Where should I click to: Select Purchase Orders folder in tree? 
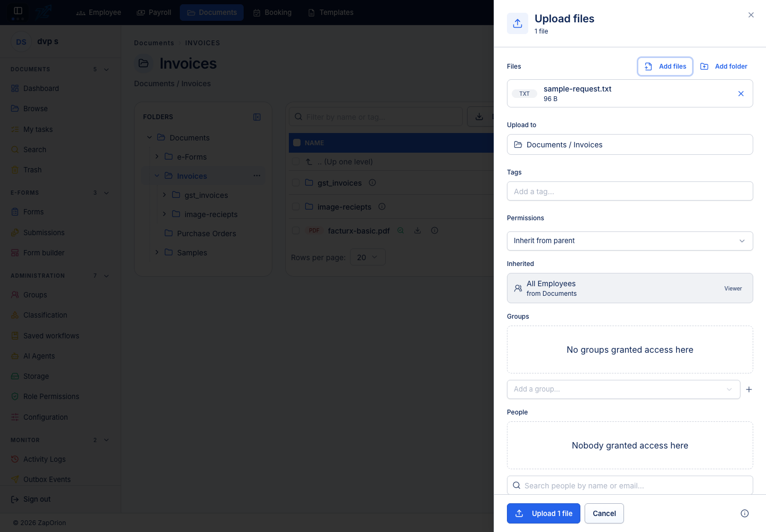coord(206,233)
